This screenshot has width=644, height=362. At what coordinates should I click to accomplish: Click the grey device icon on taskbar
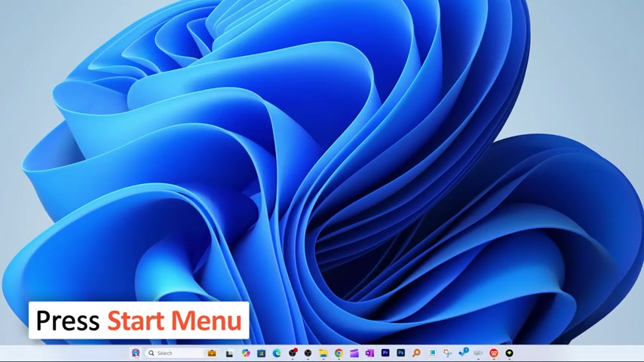478,353
